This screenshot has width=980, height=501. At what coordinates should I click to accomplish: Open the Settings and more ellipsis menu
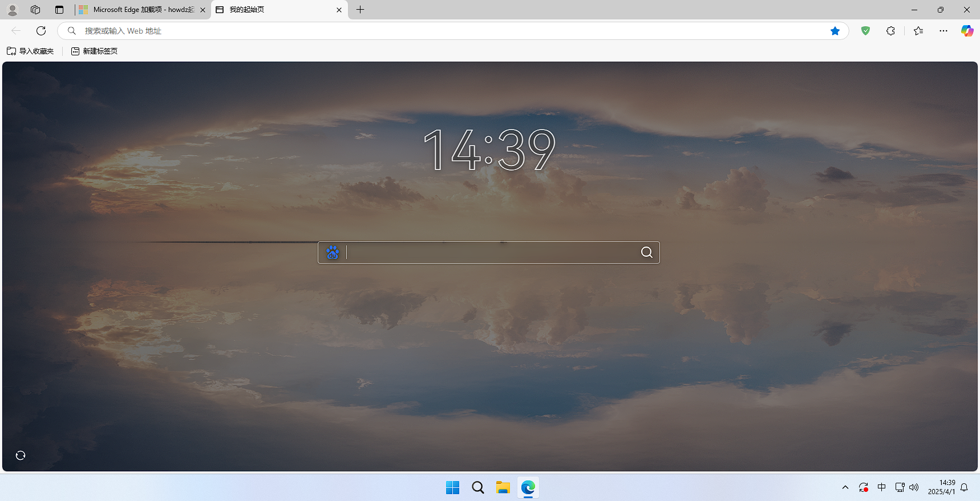pos(943,31)
